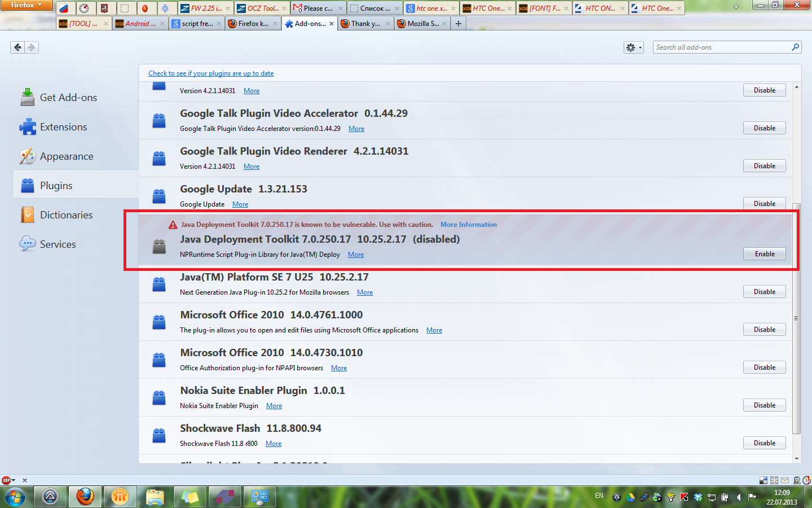Disable the Java(TM) Platform SE 7 U25 plugin
This screenshot has height=508, width=812.
pyautogui.click(x=765, y=292)
